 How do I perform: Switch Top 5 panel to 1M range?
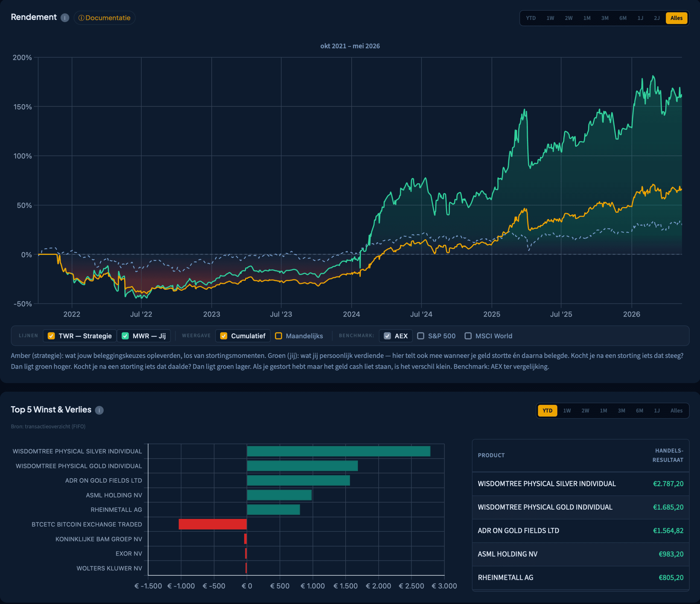point(603,411)
